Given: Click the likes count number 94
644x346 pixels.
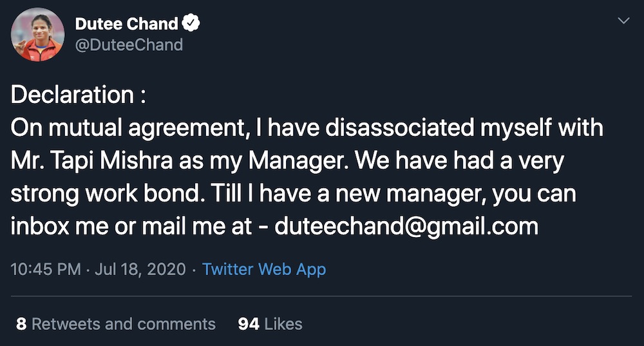Looking at the screenshot, I should click(249, 323).
